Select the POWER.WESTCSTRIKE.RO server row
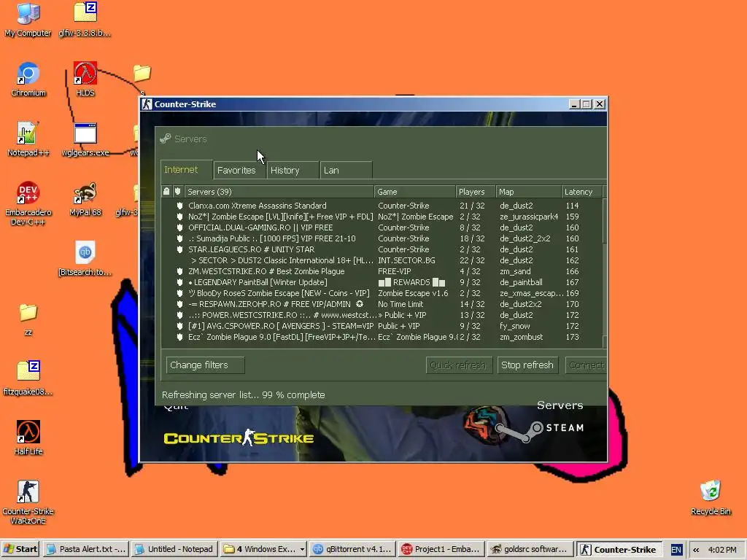Screen dimensions: 747x560 pos(382,315)
